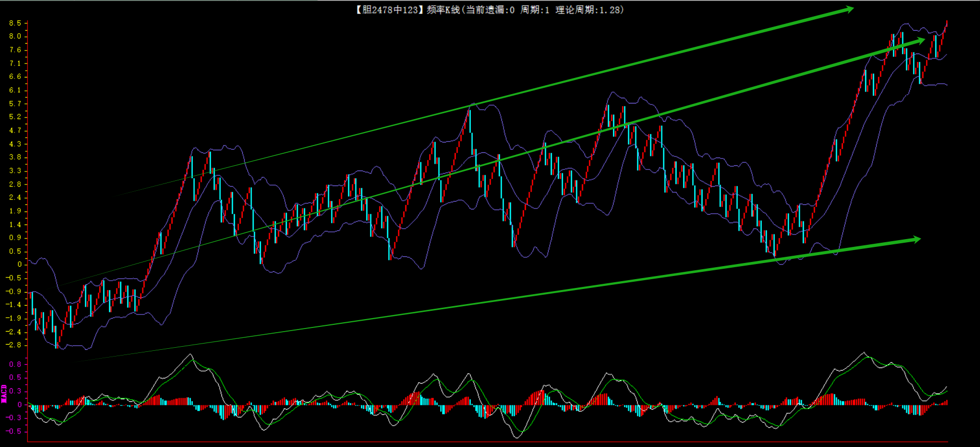Click the 周期:1 text in the title
The height and width of the screenshot is (447, 980).
click(x=535, y=10)
